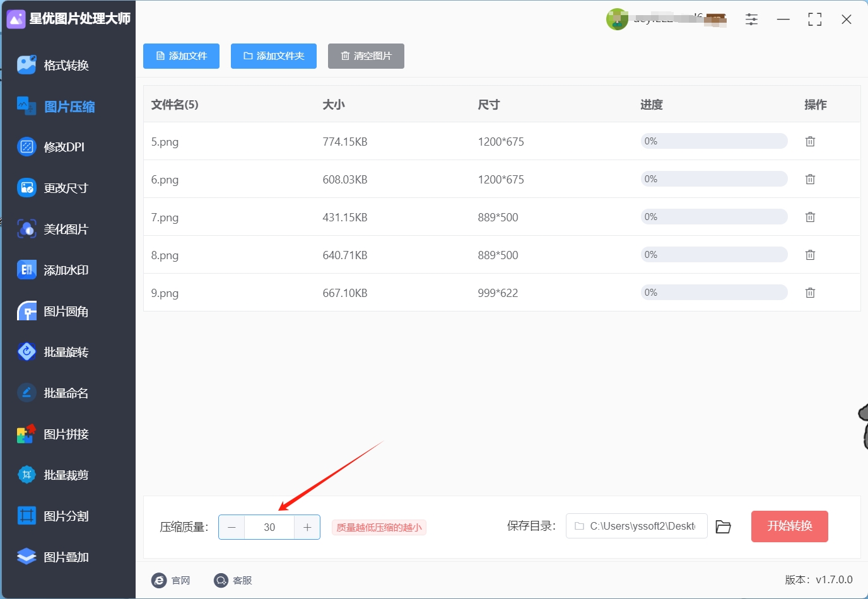This screenshot has height=599, width=868.
Task: Click the 星优图片处理大师 app logo
Action: pyautogui.click(x=16, y=19)
